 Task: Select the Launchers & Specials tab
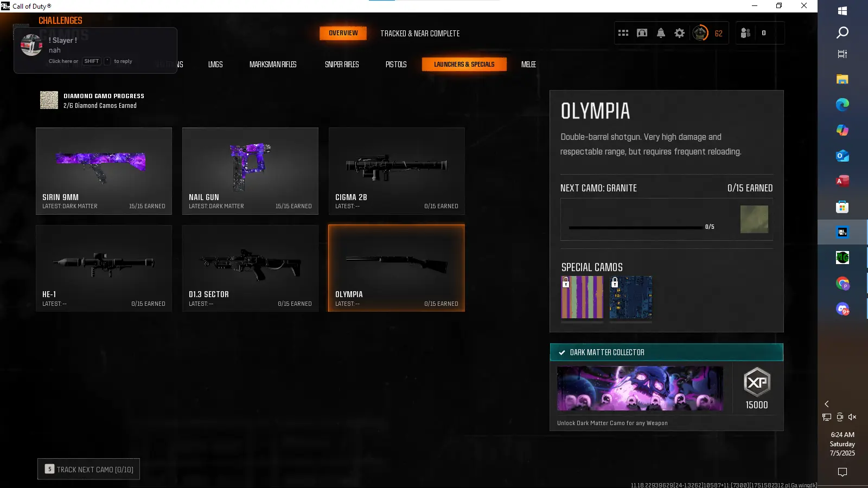point(464,65)
